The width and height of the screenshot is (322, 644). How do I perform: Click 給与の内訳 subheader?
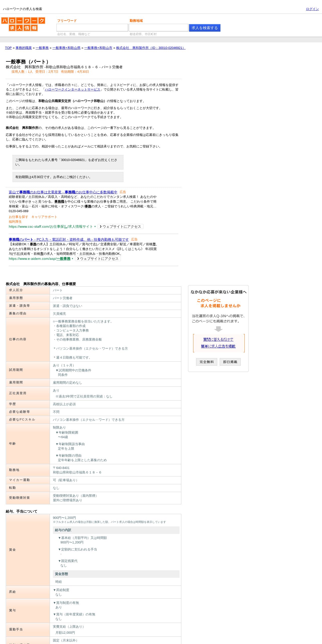[116, 530]
